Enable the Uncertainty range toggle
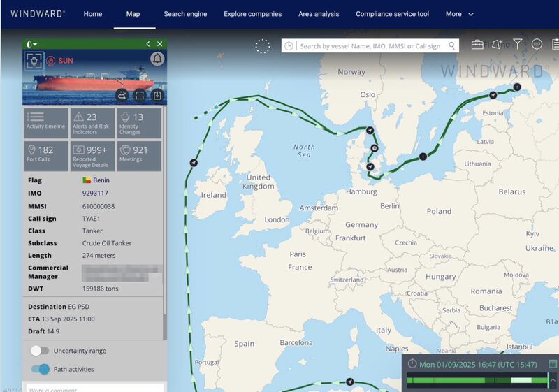Viewport: 559px width, 392px height. click(x=40, y=351)
